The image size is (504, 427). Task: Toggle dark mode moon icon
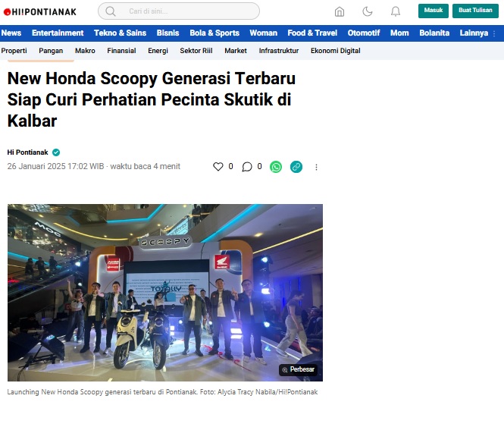[x=368, y=11]
